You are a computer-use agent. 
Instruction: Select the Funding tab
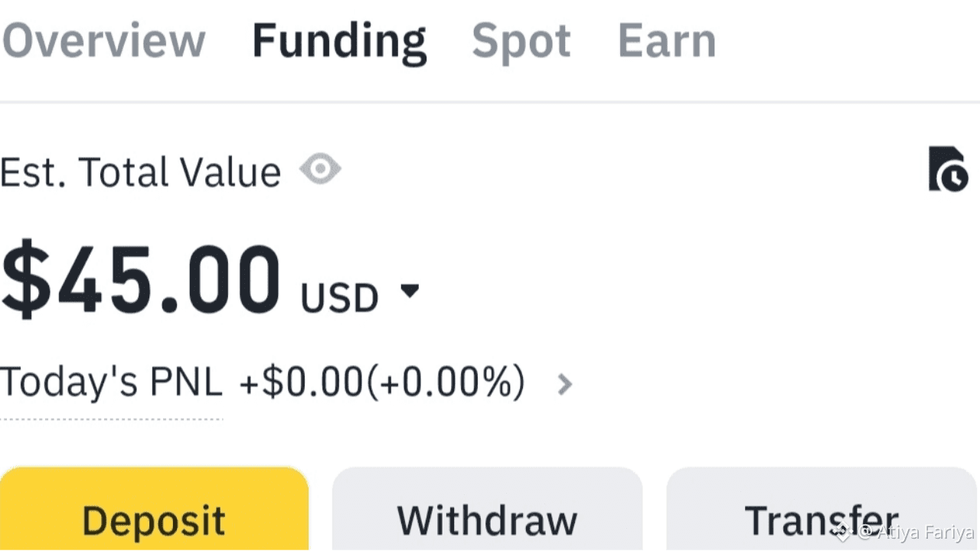[338, 41]
